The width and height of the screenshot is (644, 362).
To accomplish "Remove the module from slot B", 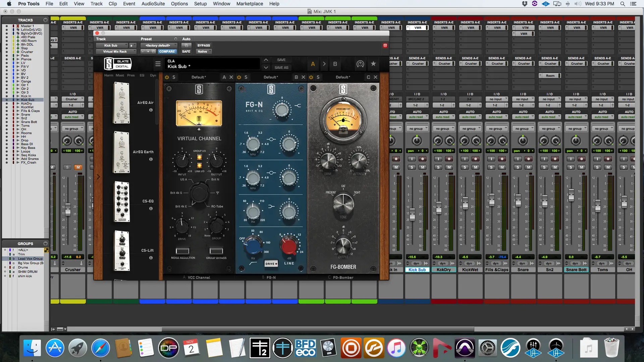I will pos(303,77).
